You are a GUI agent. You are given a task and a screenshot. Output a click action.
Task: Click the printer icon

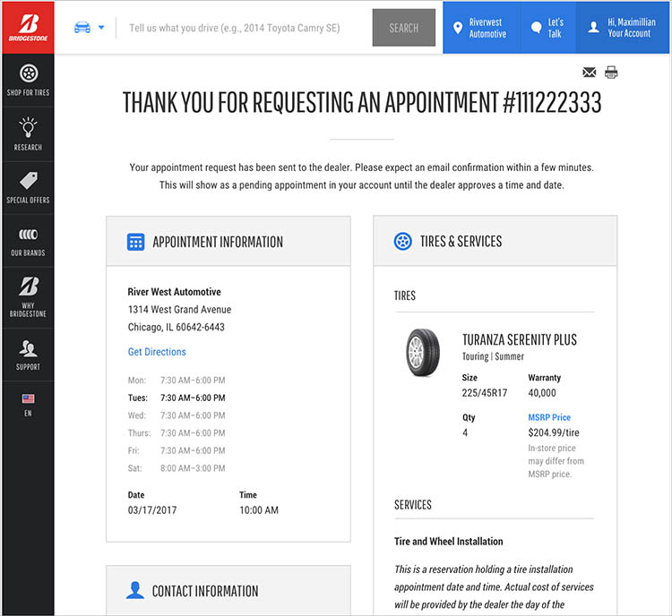coord(611,73)
